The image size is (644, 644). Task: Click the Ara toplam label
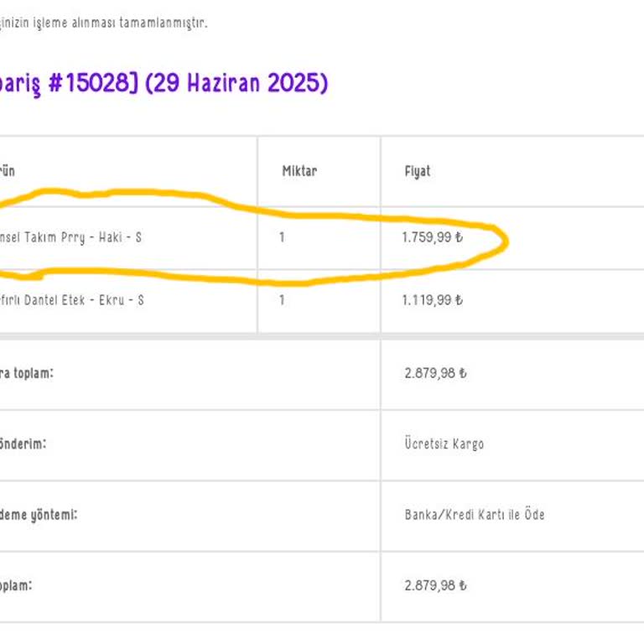27,373
